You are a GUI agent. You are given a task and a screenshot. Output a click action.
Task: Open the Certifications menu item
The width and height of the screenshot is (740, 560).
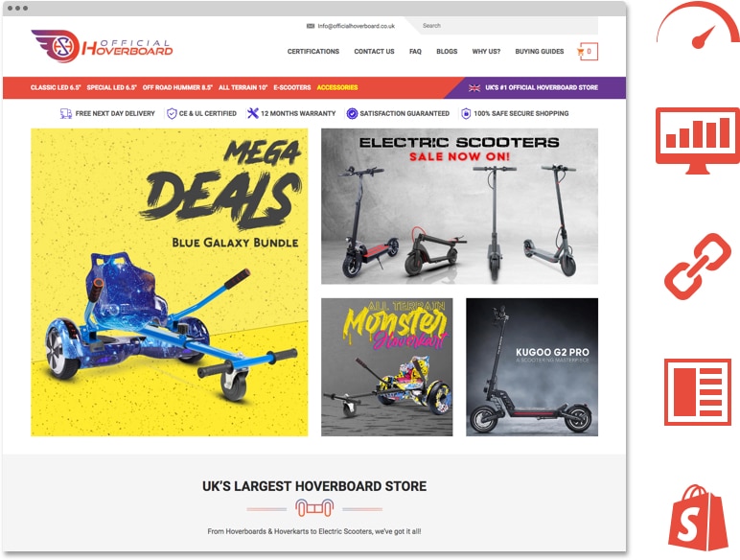[x=313, y=52]
